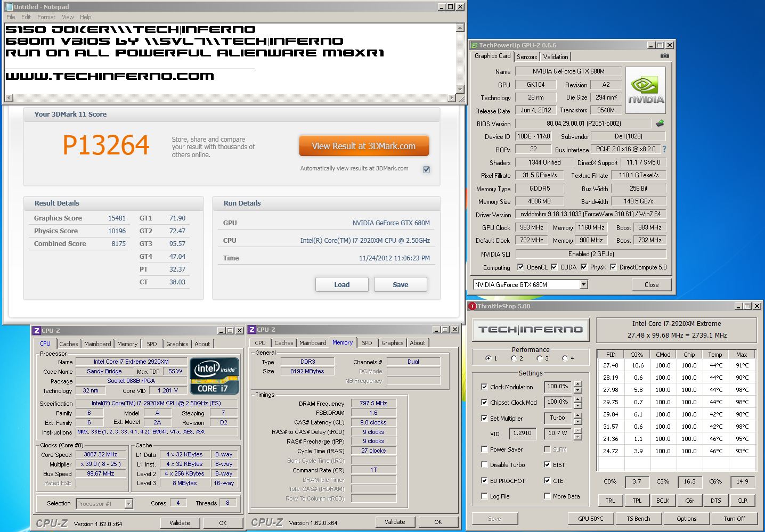Click the ThrottleStop title bar icon
This screenshot has width=765, height=532.
[472, 306]
